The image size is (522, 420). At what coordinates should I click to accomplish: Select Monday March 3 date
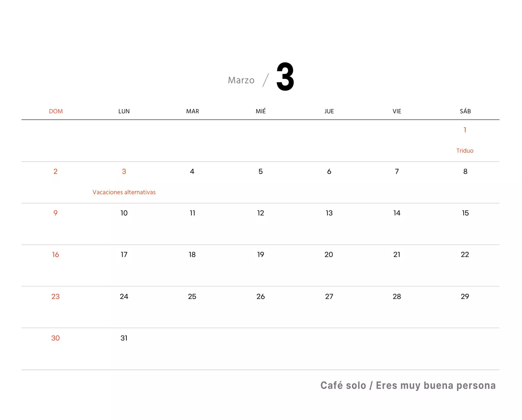click(x=124, y=172)
